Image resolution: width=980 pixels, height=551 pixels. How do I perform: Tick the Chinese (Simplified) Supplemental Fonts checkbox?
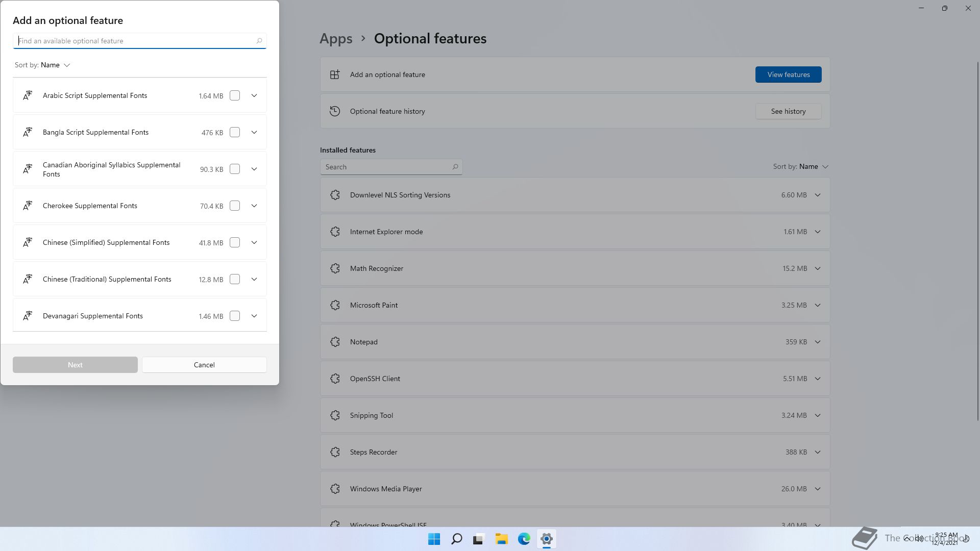tap(235, 242)
